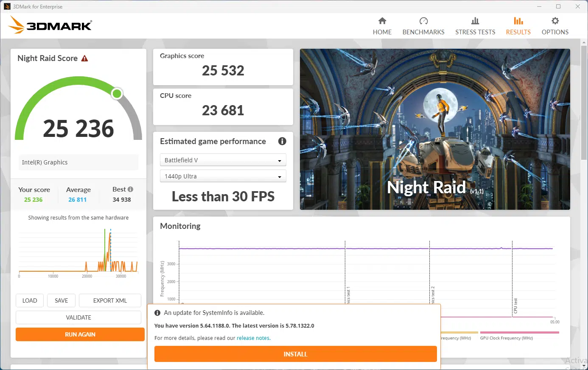The image size is (588, 370).
Task: Click GPU Clock Frequency legend color bar
Action: tap(519, 333)
